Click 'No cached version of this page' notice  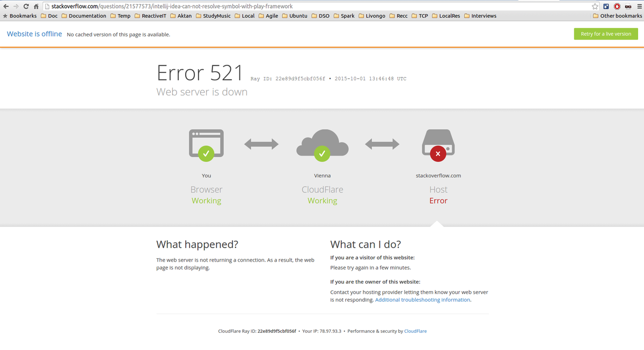(118, 34)
